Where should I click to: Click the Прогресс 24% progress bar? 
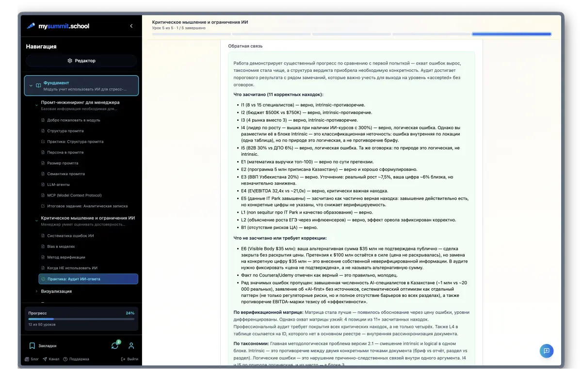(81, 319)
